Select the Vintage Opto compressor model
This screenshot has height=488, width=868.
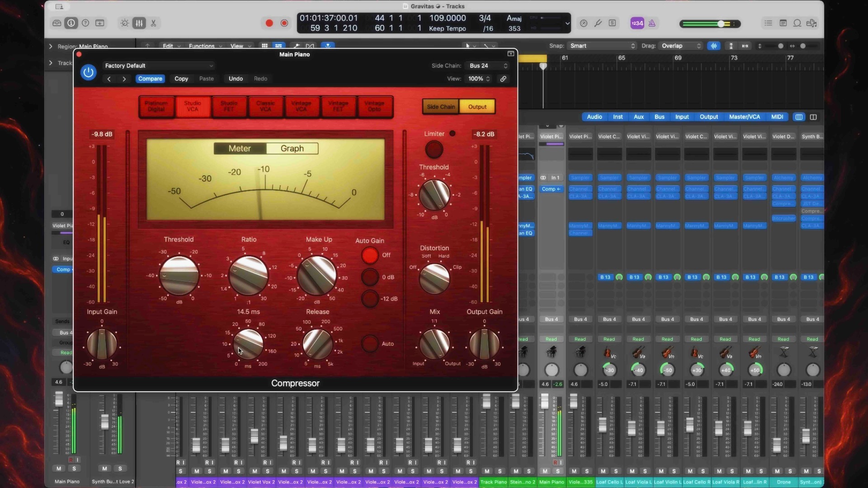click(x=374, y=107)
